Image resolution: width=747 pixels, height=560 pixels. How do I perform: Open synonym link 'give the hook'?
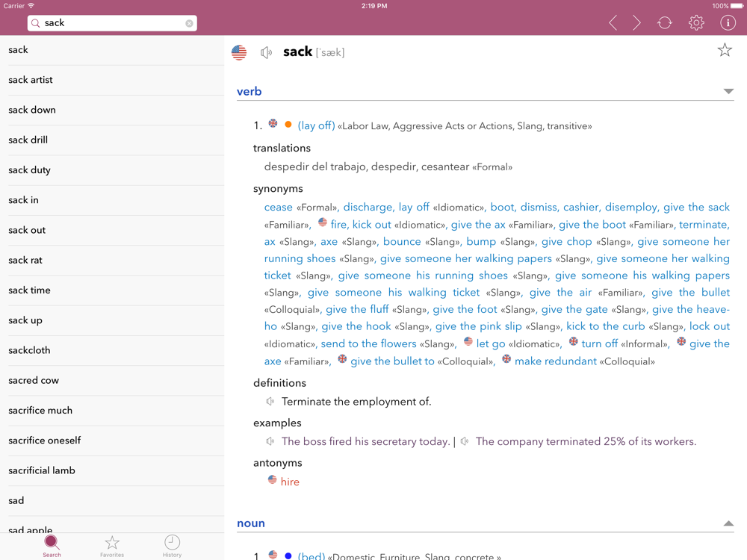coord(356,326)
